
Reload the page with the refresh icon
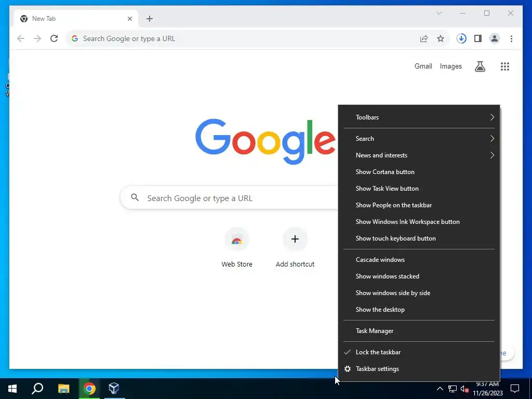click(54, 38)
